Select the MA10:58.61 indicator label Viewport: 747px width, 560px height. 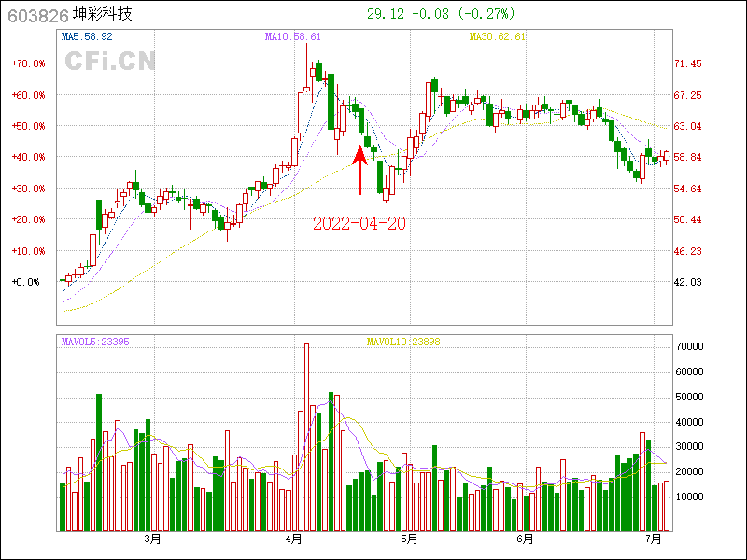293,37
